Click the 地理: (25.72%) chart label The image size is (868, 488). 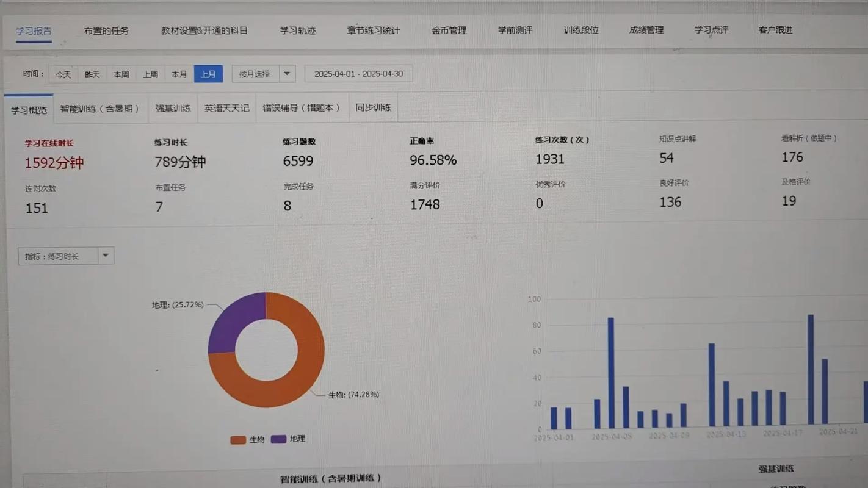click(x=178, y=304)
